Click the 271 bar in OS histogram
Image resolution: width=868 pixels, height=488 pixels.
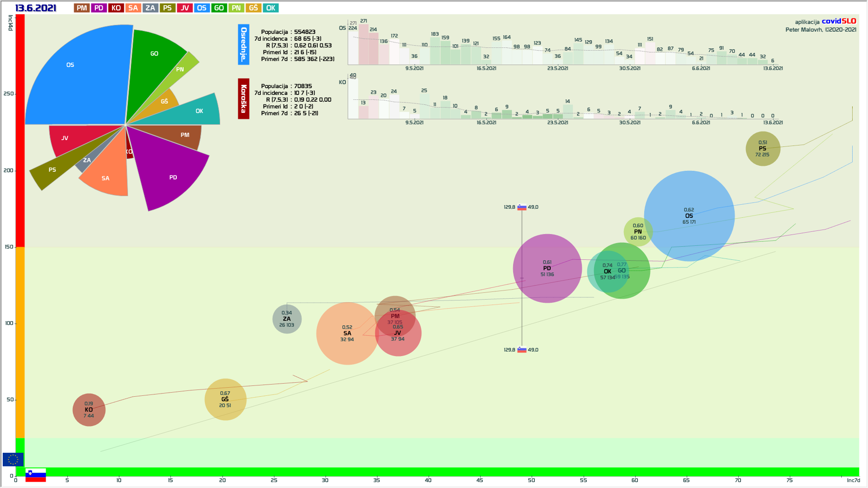point(363,44)
